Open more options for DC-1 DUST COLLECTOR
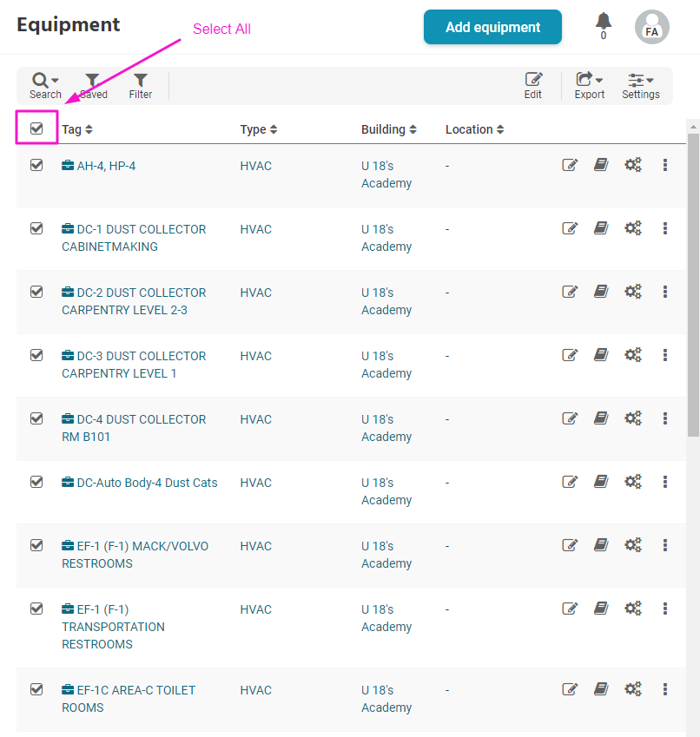The height and width of the screenshot is (737, 700). coord(664,228)
